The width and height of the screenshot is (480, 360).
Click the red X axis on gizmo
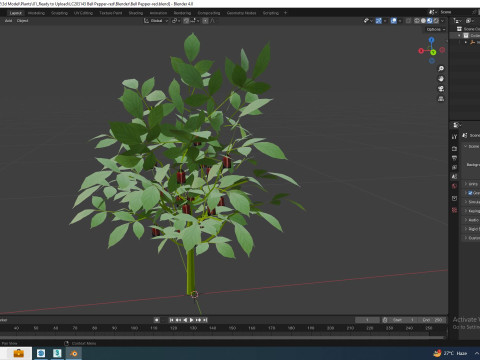[421, 51]
